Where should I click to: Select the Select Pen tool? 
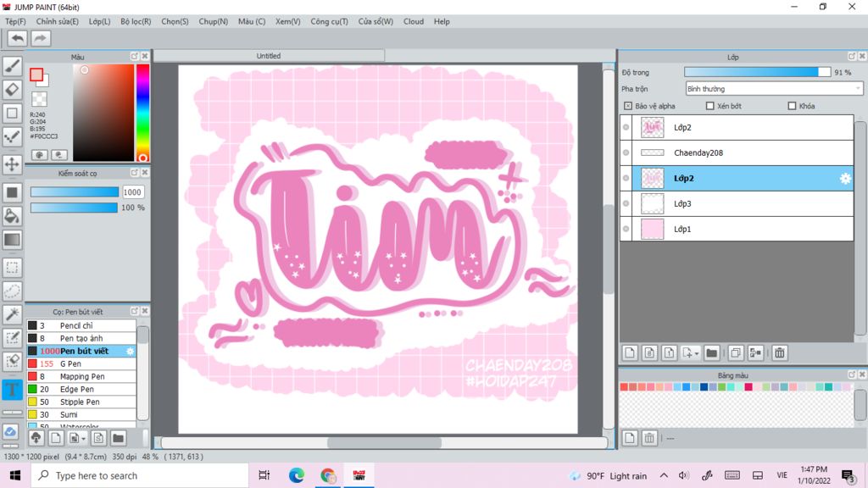click(x=12, y=337)
